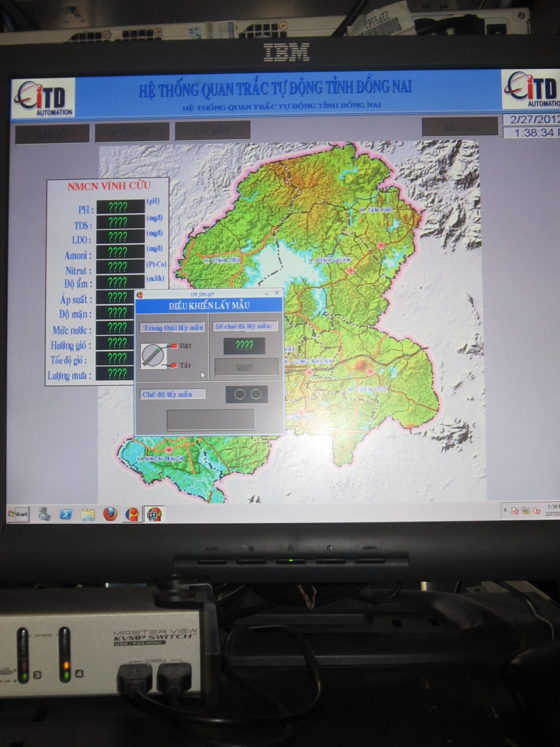This screenshot has height=747, width=560.
Task: Open the network status tray icon
Action: [x=526, y=511]
